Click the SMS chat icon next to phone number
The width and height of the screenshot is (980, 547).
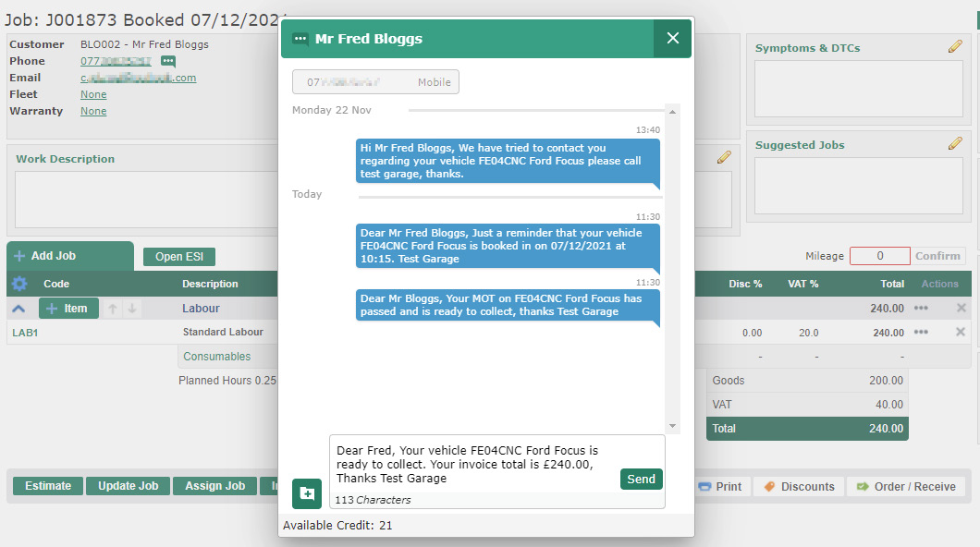click(x=167, y=61)
